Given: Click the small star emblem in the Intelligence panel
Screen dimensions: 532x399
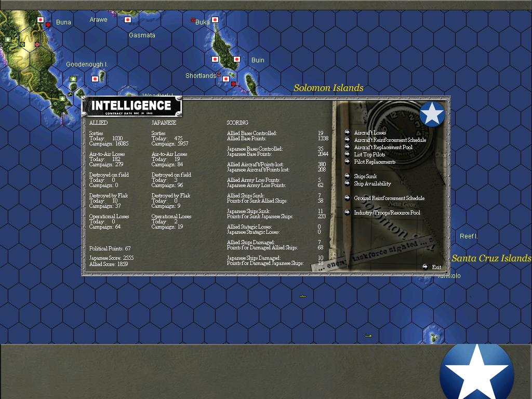Looking at the screenshot, I should click(432, 114).
